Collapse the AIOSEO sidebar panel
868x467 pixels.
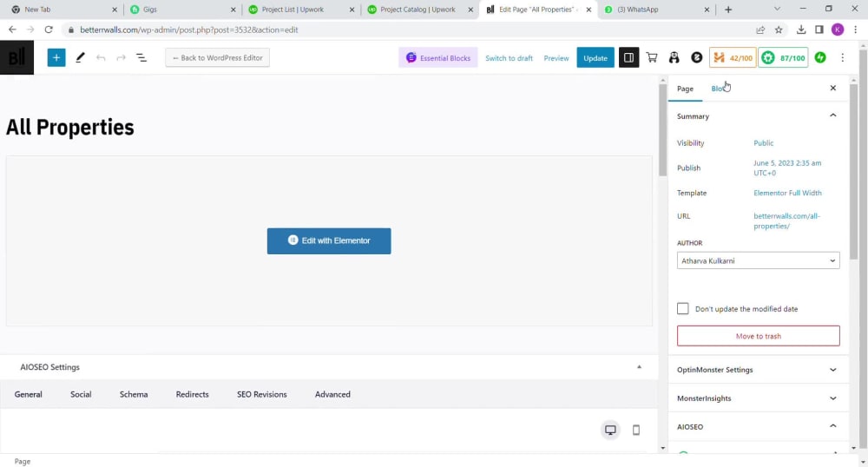pos(758,426)
